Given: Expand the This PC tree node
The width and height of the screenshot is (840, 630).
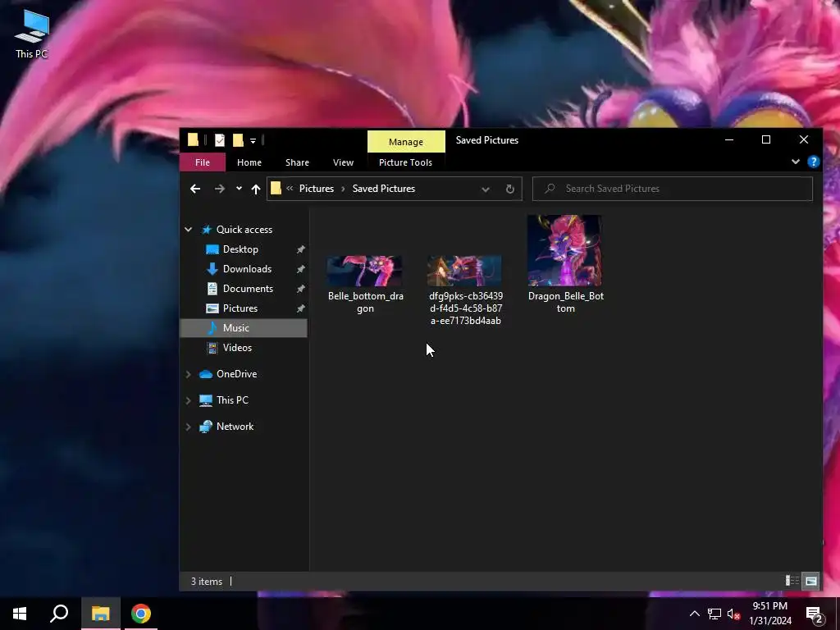Looking at the screenshot, I should (x=188, y=400).
